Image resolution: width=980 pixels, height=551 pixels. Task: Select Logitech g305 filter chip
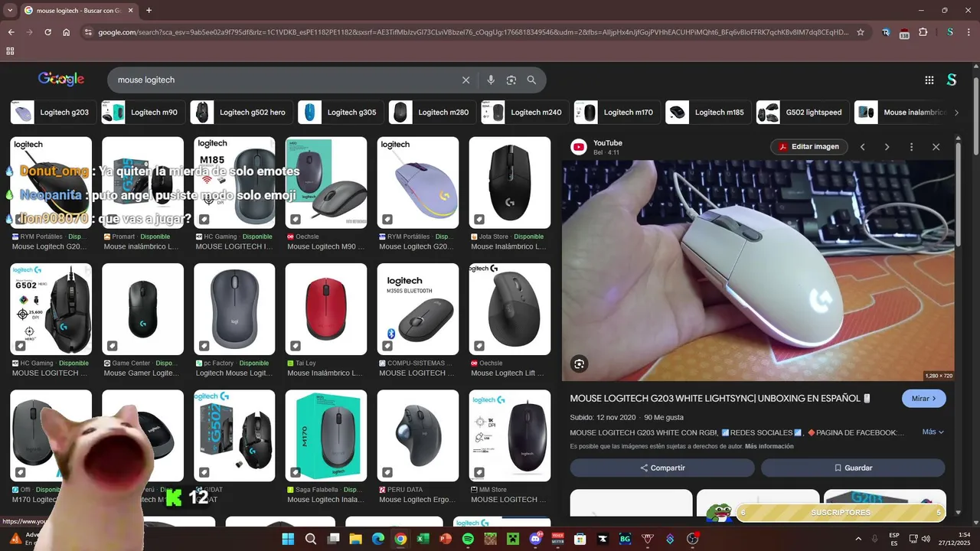pos(339,112)
